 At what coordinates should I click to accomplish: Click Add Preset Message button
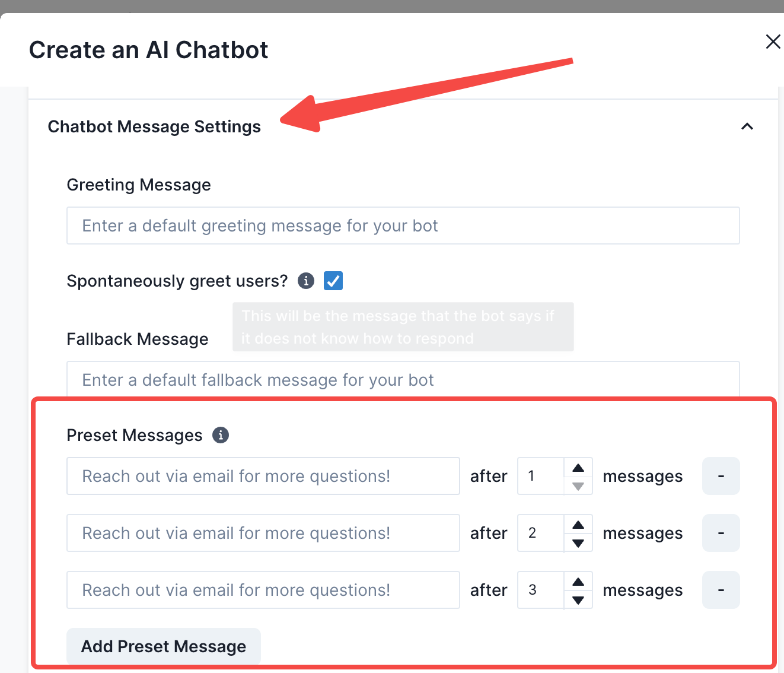pyautogui.click(x=163, y=646)
